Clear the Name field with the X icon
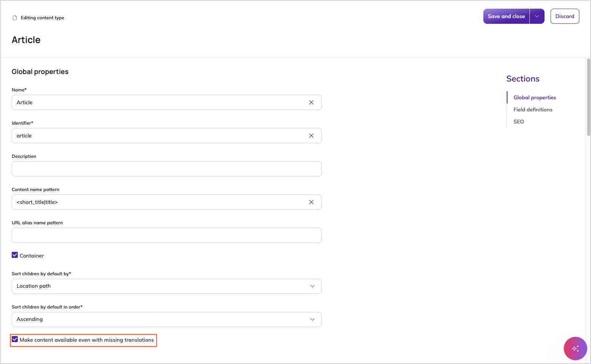This screenshot has height=364, width=591. coord(311,102)
